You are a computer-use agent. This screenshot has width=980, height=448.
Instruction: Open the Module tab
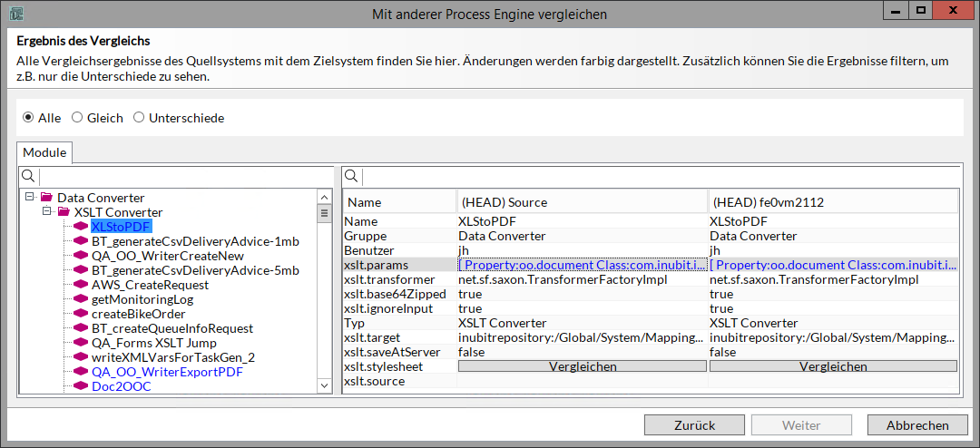pos(44,152)
